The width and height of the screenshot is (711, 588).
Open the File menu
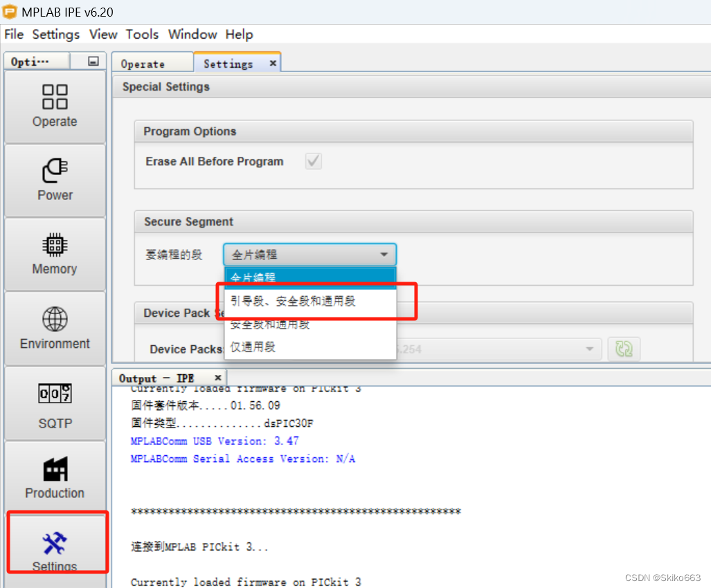point(14,35)
